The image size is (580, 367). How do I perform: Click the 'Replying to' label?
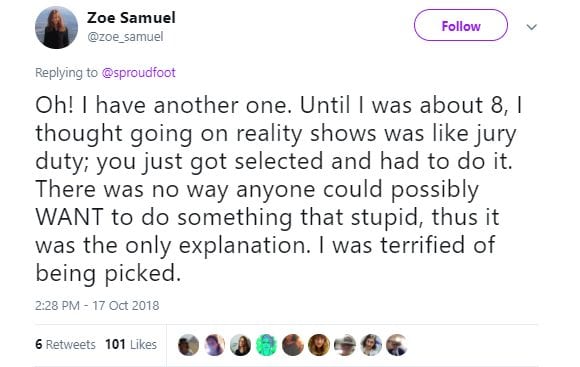[66, 73]
